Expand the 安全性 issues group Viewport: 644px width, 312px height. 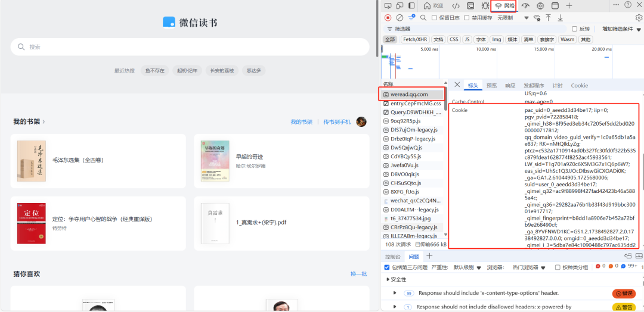click(x=389, y=280)
